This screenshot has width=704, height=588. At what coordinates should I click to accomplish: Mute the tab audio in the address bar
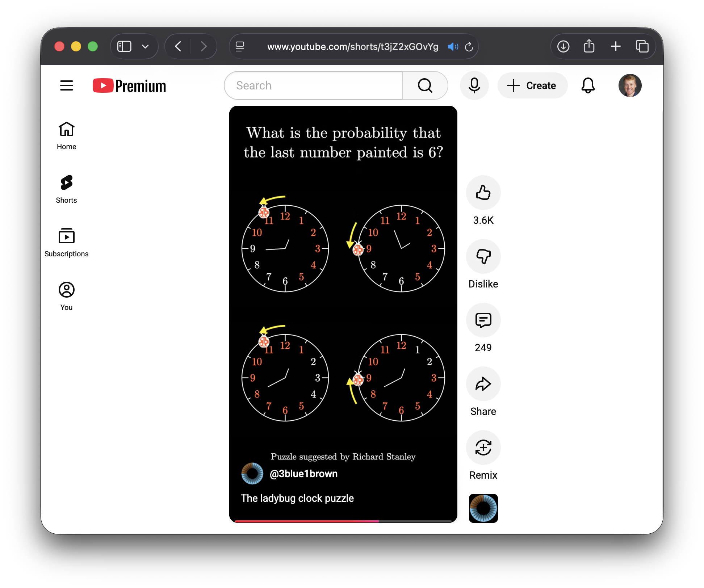click(x=453, y=46)
